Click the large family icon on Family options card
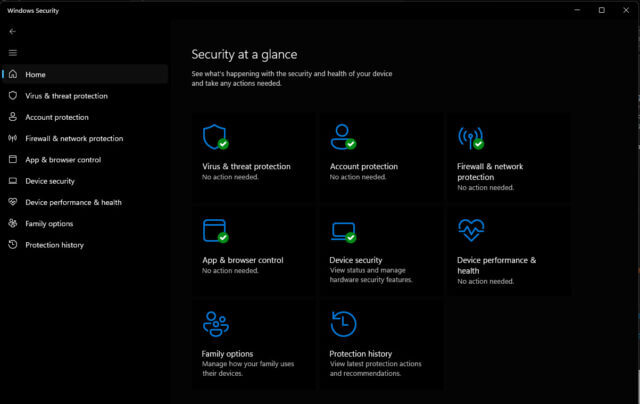Screen dimensions: 640x404 tap(216, 324)
